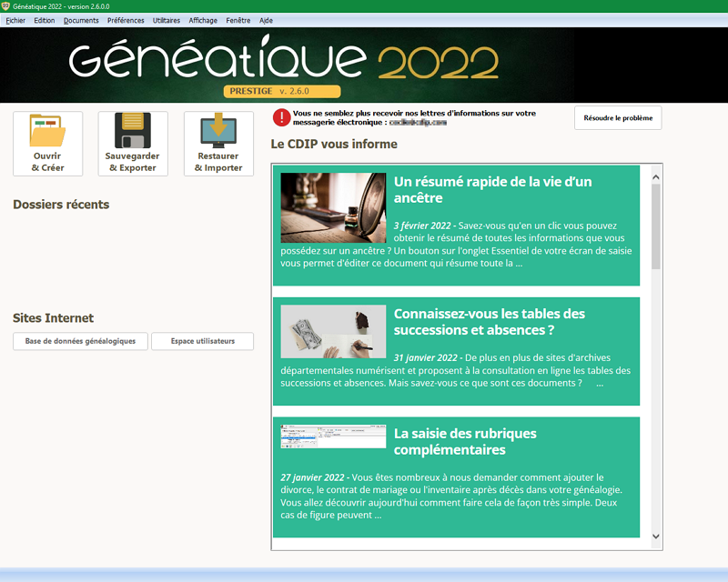Open the Préférences menu
Image resolution: width=728 pixels, height=582 pixels.
pos(126,20)
